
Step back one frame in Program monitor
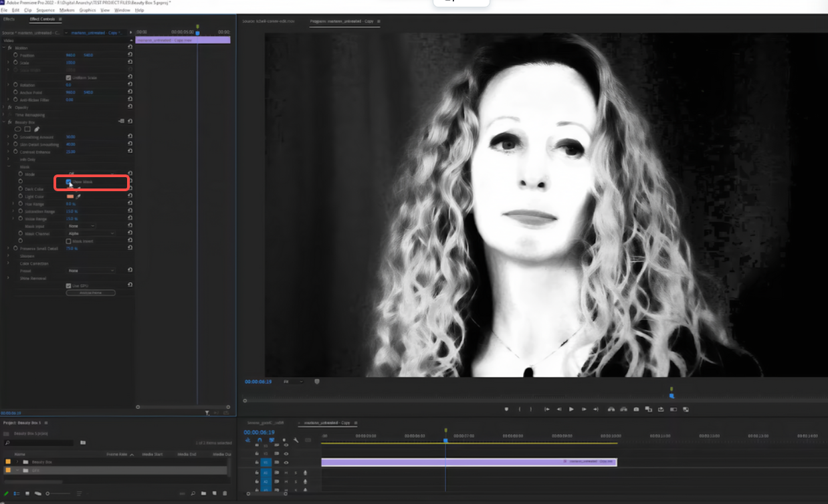pyautogui.click(x=559, y=409)
